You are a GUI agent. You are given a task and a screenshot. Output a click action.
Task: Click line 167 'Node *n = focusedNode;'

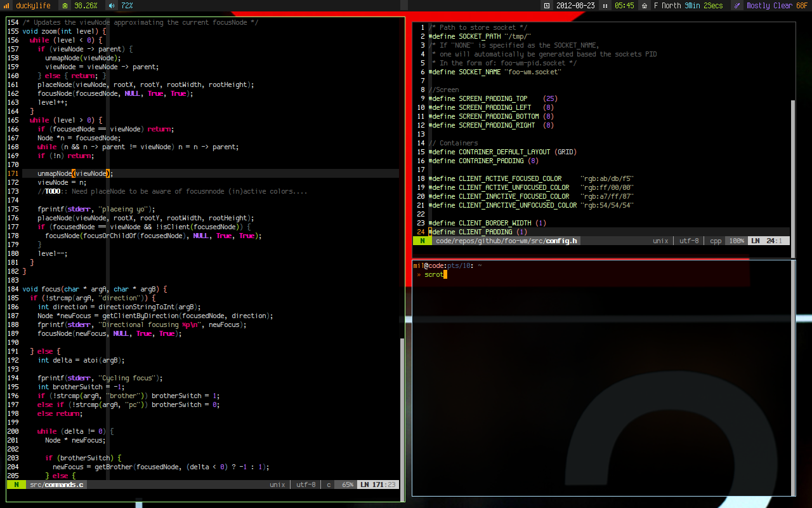79,138
